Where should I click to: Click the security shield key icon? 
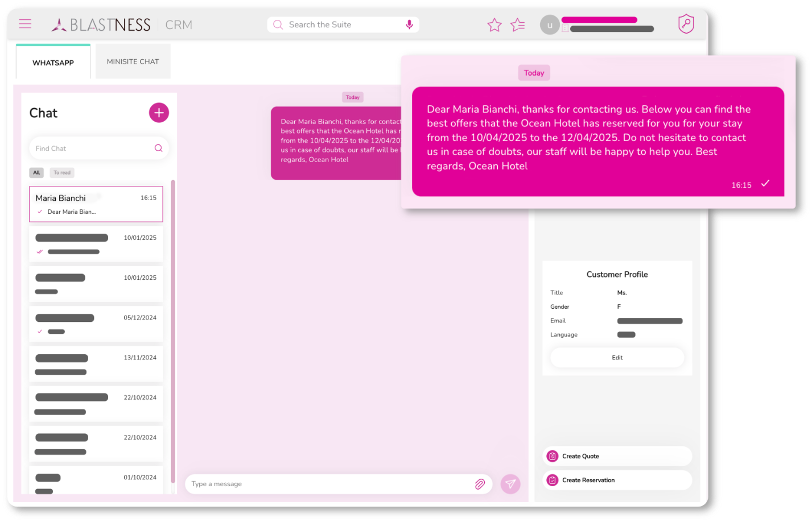point(686,24)
